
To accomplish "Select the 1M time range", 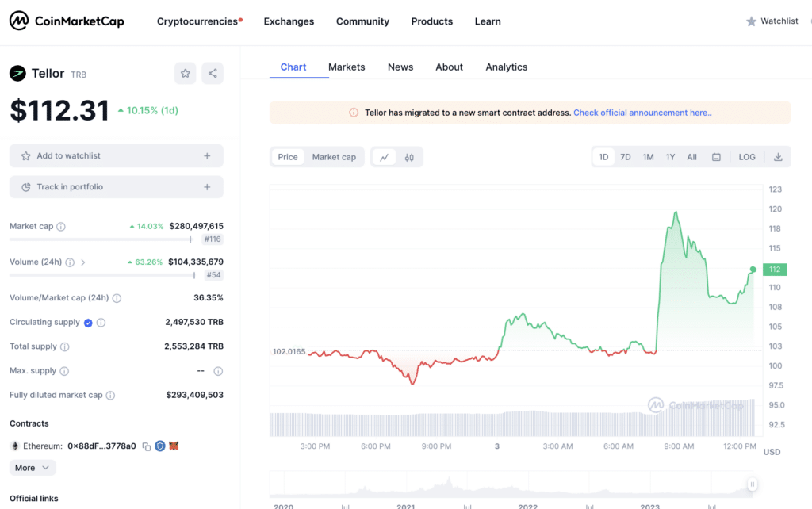I will click(x=649, y=157).
